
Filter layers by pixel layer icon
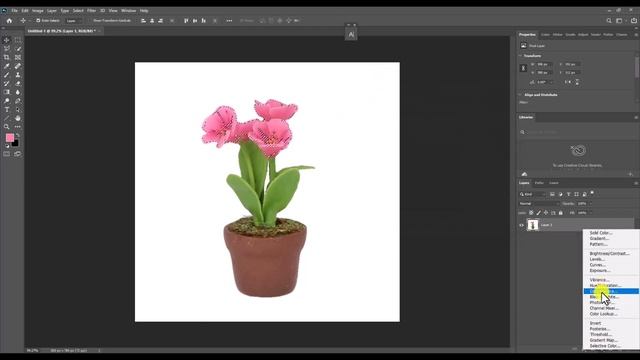(x=552, y=194)
